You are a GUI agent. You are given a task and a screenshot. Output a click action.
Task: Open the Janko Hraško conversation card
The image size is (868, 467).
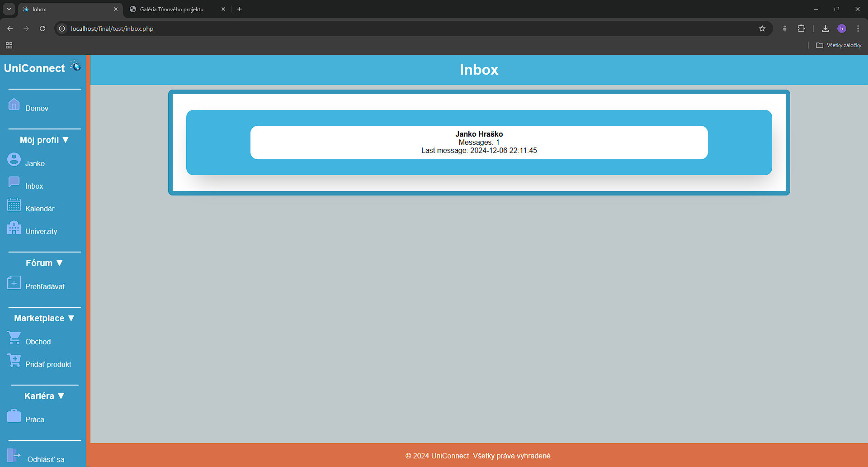pyautogui.click(x=479, y=143)
